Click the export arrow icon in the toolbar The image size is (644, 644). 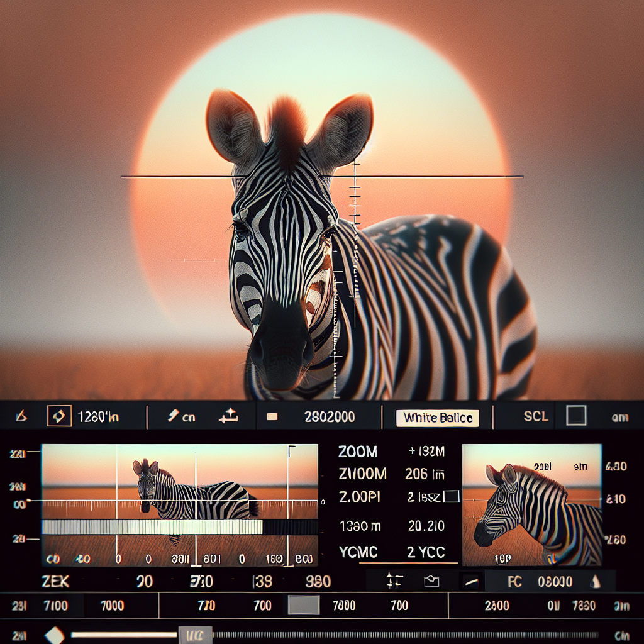(227, 415)
